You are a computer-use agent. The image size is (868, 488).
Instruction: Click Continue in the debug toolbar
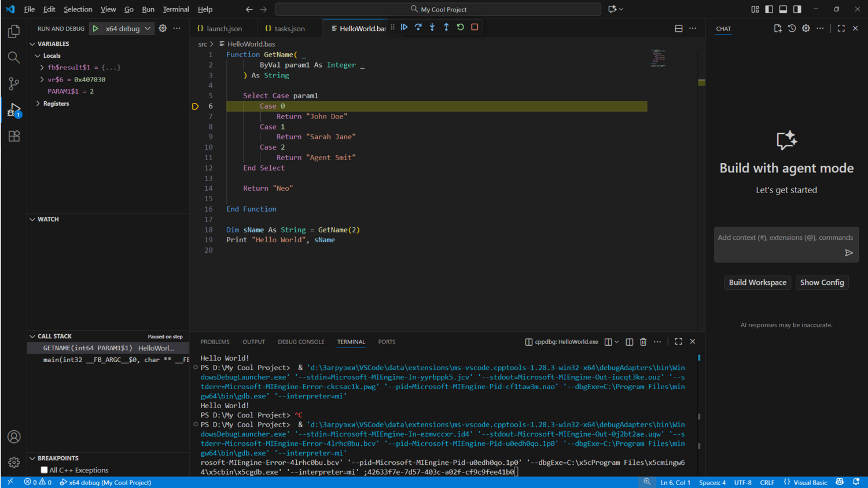click(x=404, y=27)
